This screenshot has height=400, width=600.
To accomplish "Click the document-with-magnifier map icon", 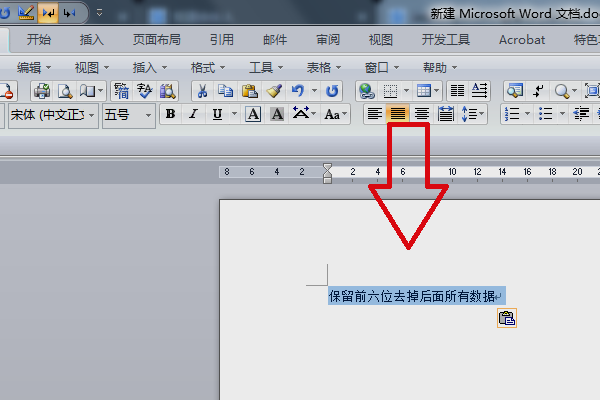I will click(x=515, y=91).
